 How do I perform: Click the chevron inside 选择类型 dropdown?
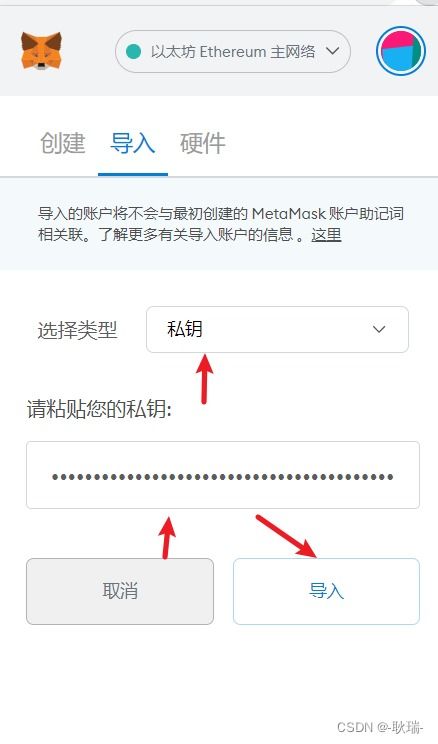(x=379, y=329)
